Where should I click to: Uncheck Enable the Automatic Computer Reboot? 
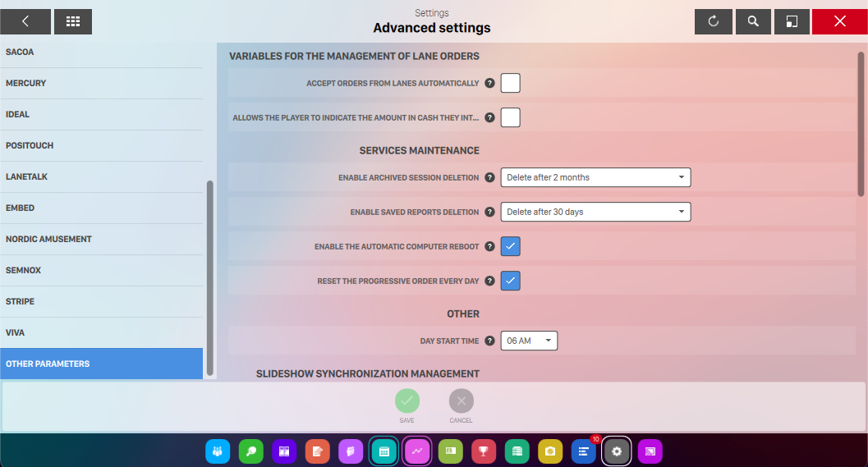[x=511, y=246]
